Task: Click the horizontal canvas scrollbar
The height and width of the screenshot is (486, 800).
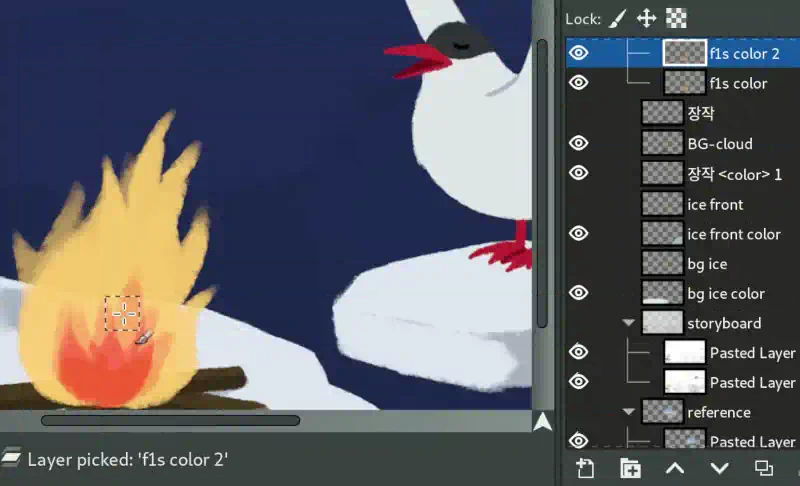Action: pos(170,421)
